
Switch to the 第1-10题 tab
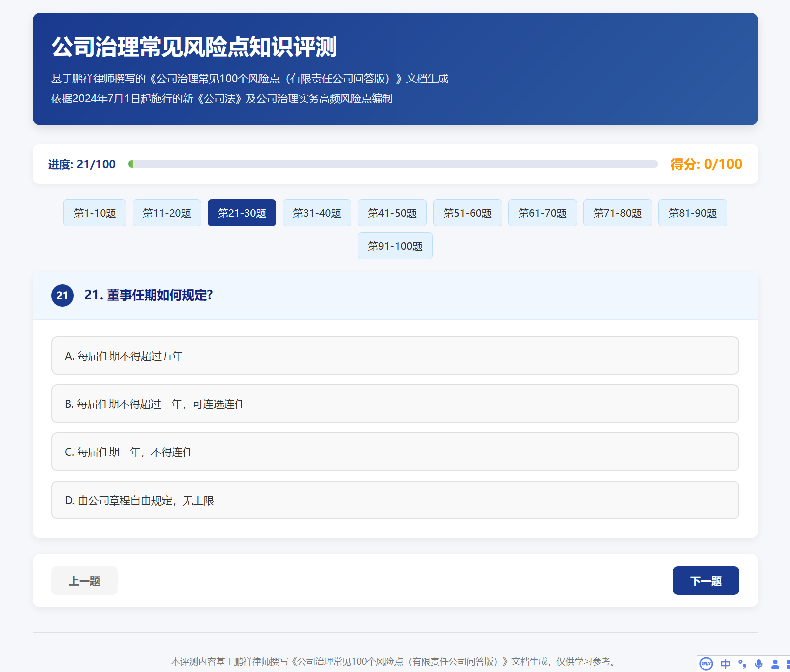click(95, 213)
